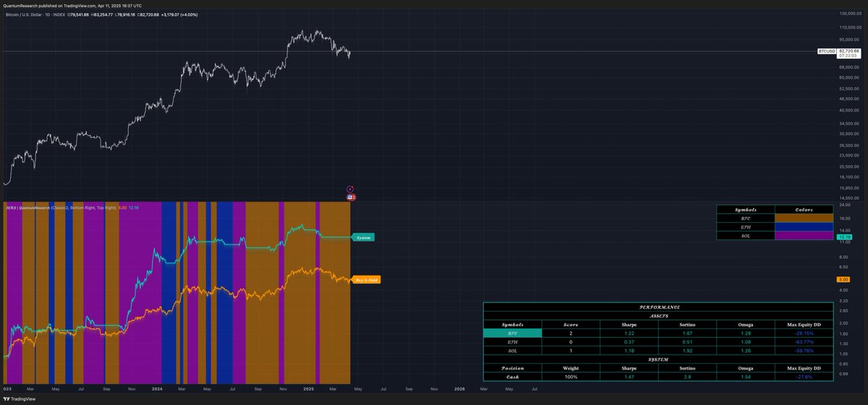Click the 130,000.00 price scale label

(851, 14)
